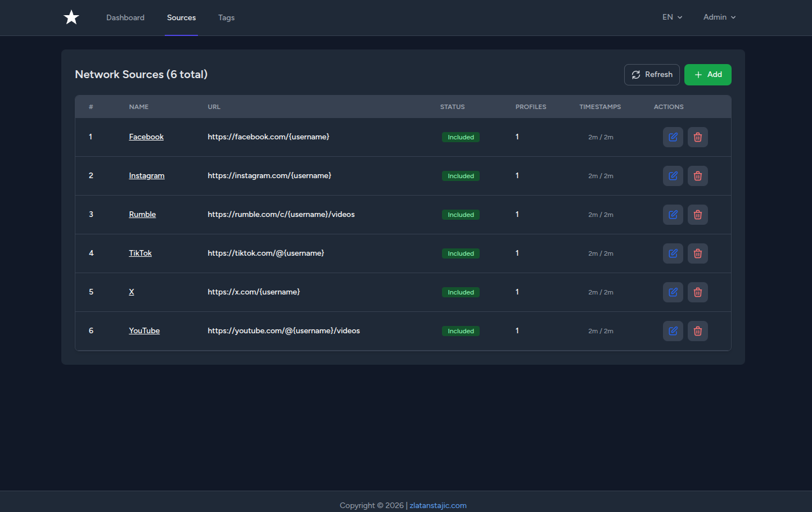
Task: Visit the zlatanstajic.com footer link
Action: 438,505
